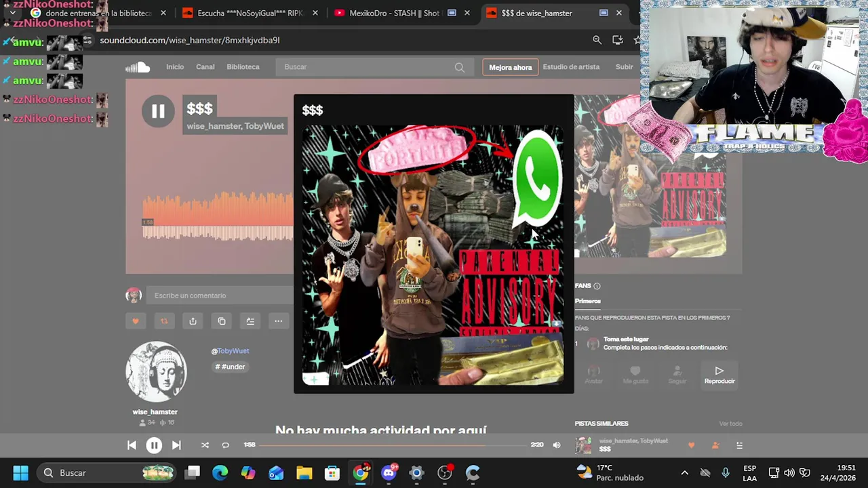Open Task View from the taskbar
The image size is (868, 488).
[193, 472]
